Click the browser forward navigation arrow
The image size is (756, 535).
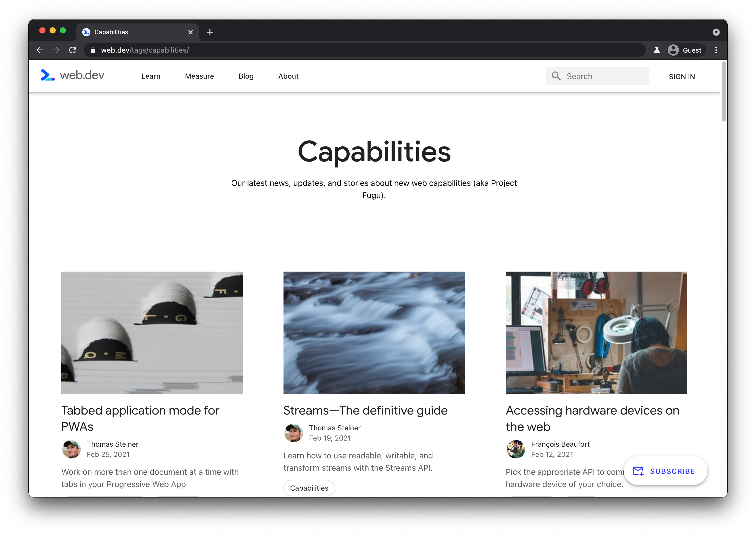coord(56,50)
